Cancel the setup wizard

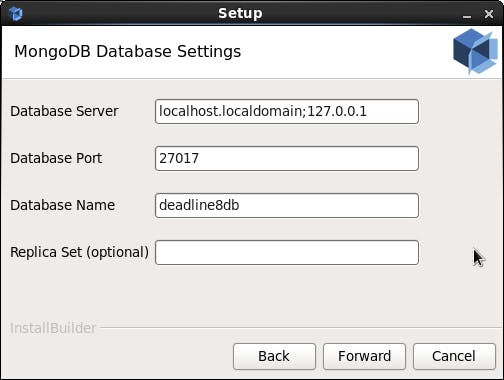(454, 356)
